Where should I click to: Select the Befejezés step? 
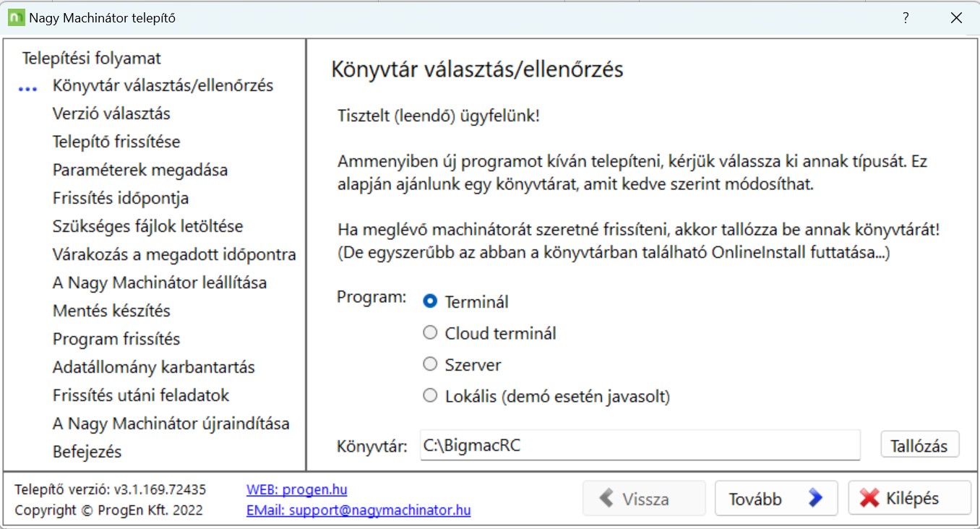(87, 452)
